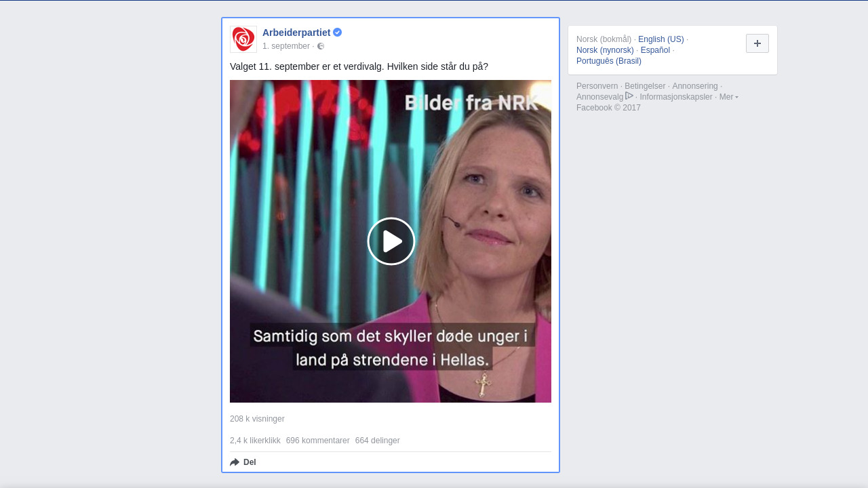Click the share arrow icon

(x=235, y=462)
